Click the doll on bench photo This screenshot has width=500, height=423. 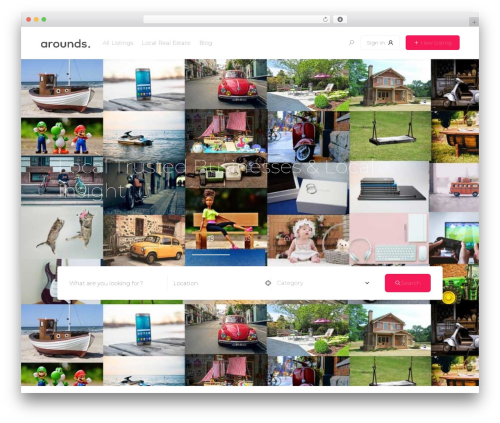[226, 219]
